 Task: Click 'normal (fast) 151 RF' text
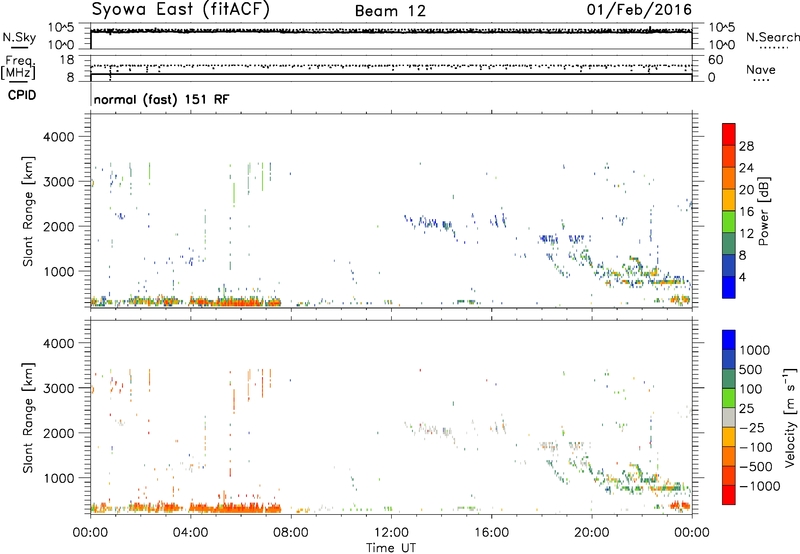162,99
